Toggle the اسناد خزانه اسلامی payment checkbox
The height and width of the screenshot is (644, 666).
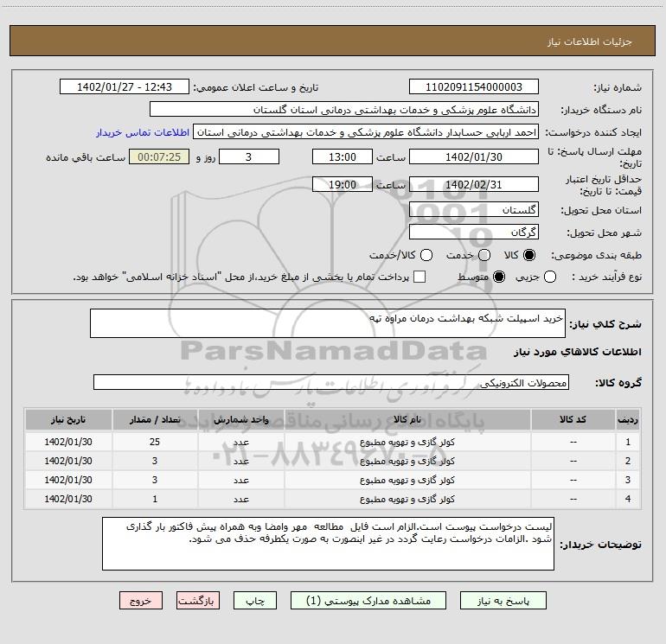[x=419, y=277]
